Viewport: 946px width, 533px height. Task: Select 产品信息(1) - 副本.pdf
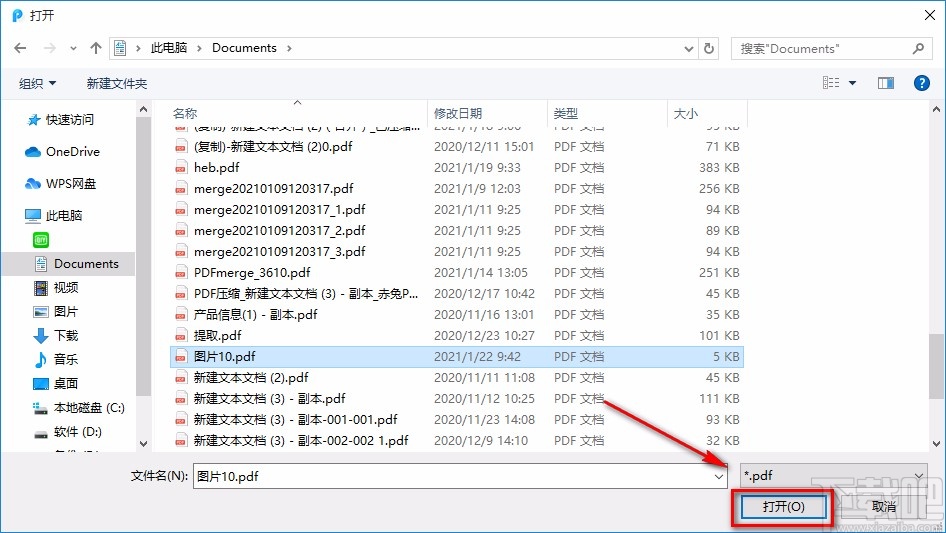click(457, 314)
